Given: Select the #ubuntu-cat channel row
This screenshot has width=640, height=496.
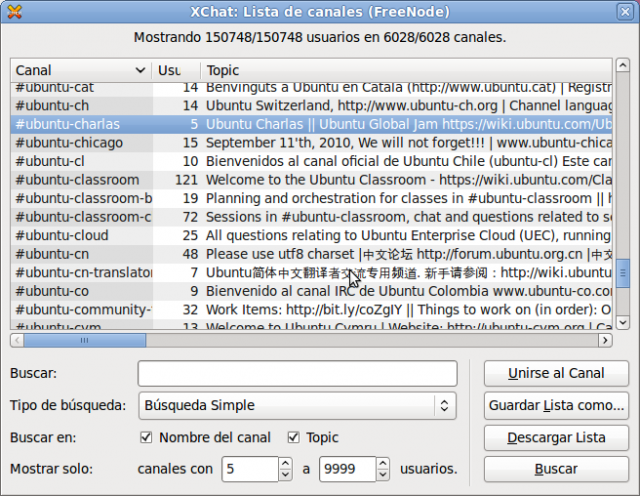Looking at the screenshot, I should coord(311,89).
